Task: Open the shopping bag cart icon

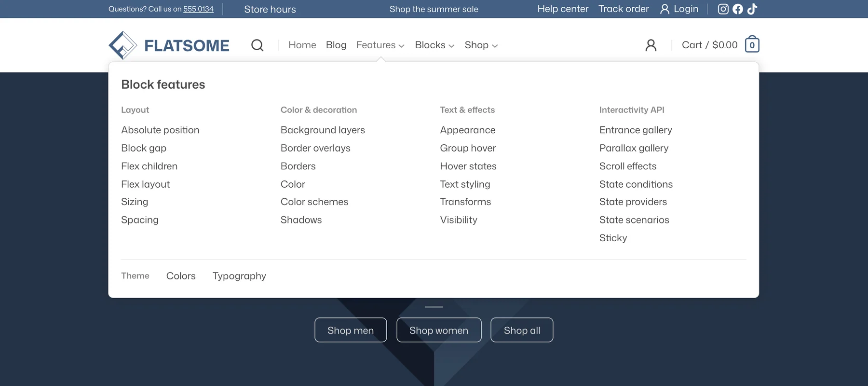Action: point(752,44)
